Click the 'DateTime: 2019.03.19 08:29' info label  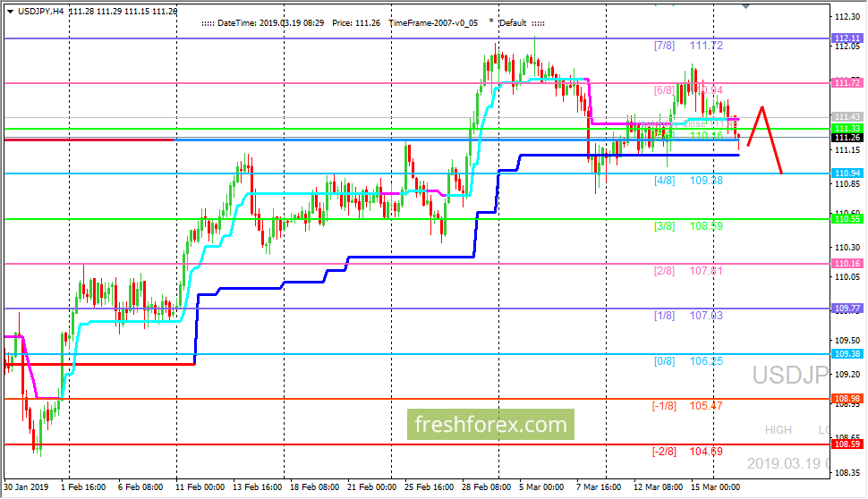(x=271, y=23)
